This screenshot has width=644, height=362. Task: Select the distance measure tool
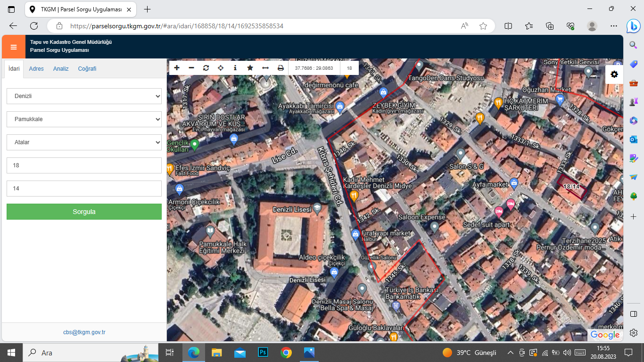[x=265, y=68]
